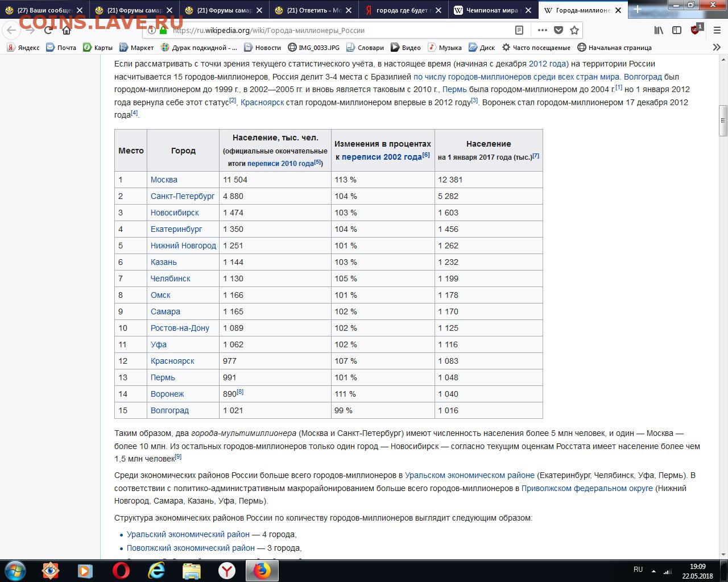The height and width of the screenshot is (582, 728).
Task: Select the '107 %' cell for Красноярск
Action: click(383, 361)
